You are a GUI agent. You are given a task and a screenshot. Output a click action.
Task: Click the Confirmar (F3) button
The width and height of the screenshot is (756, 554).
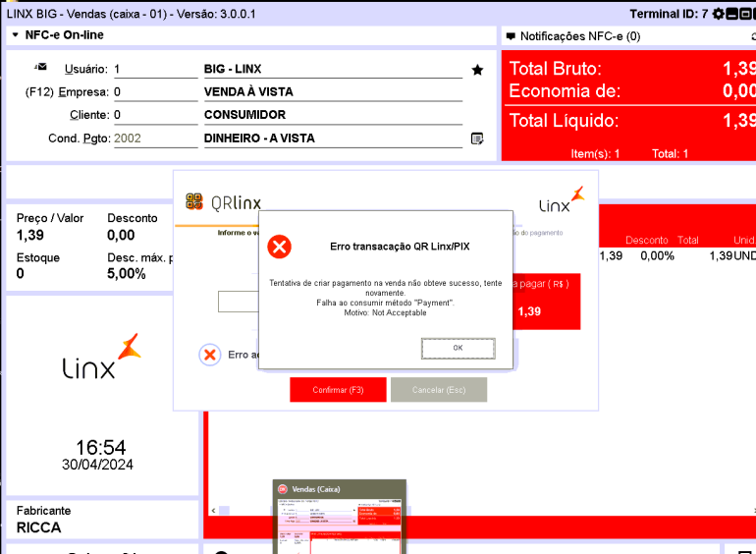(338, 390)
